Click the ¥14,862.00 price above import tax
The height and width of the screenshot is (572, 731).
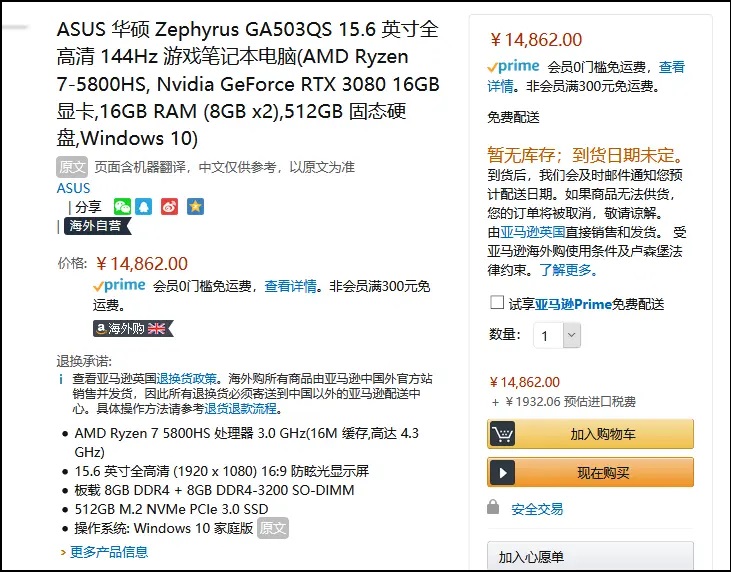[x=524, y=382]
